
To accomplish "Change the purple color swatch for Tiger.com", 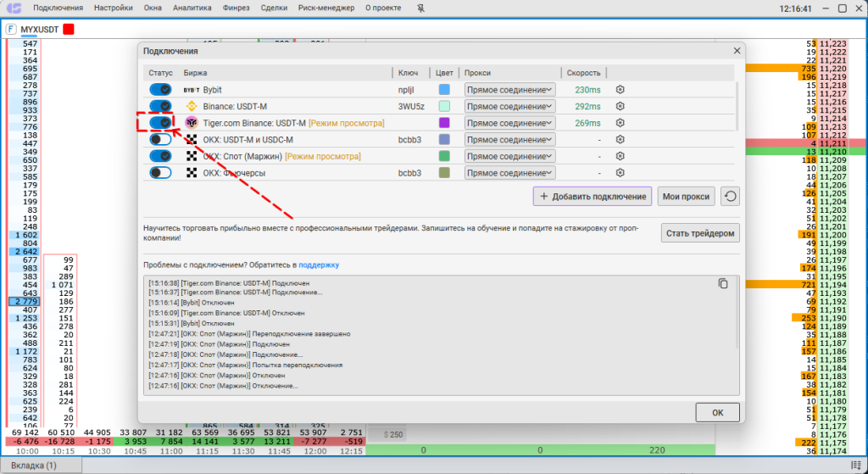I will point(444,123).
